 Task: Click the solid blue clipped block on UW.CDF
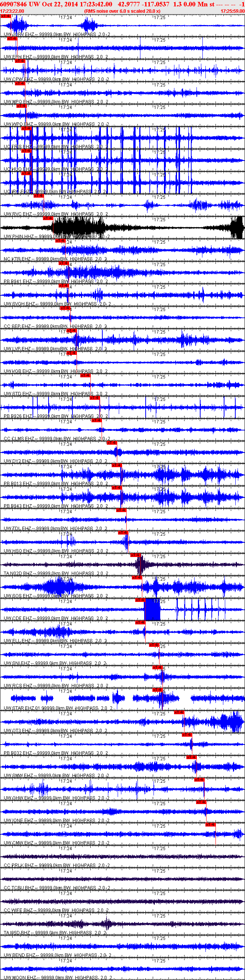[152, 609]
